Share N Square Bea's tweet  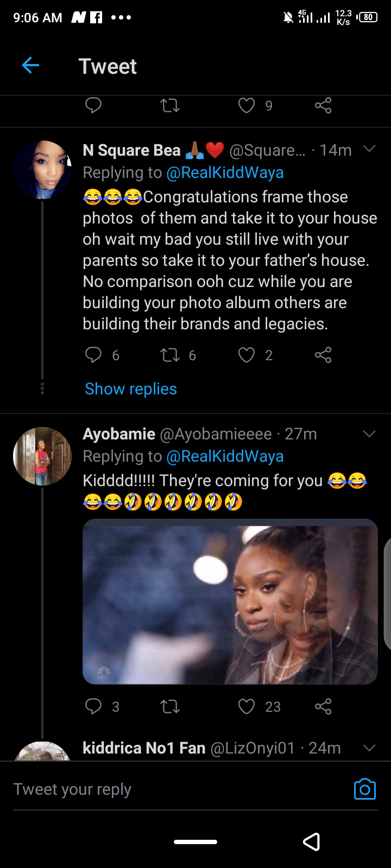[323, 355]
